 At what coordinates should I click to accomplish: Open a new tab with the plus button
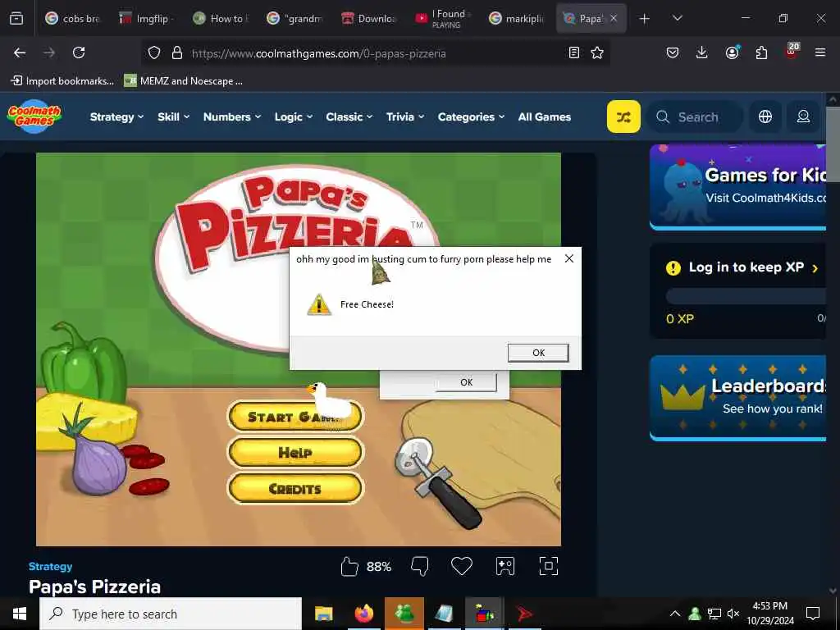(645, 18)
